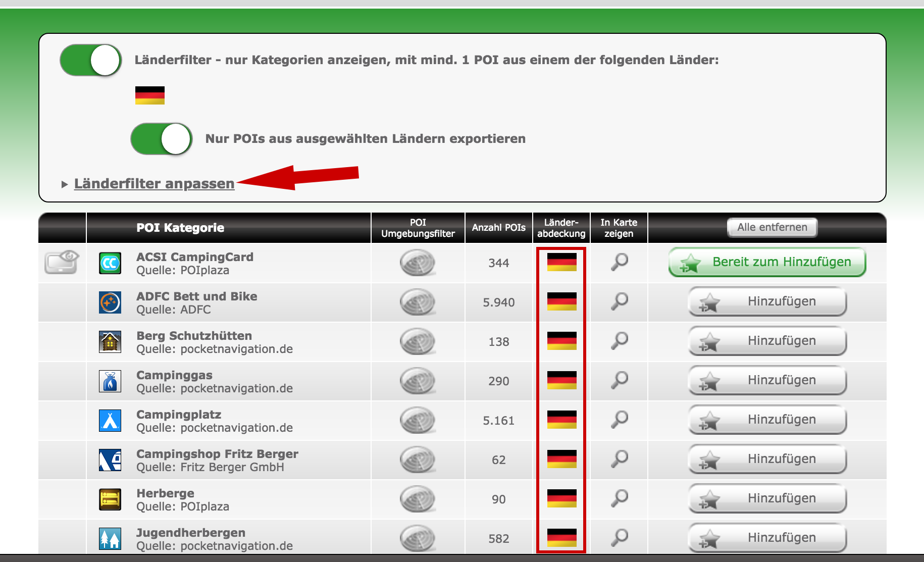Add ADFC Bett und Bike with Hinzufügen
Image resolution: width=924 pixels, height=562 pixels.
point(767,301)
